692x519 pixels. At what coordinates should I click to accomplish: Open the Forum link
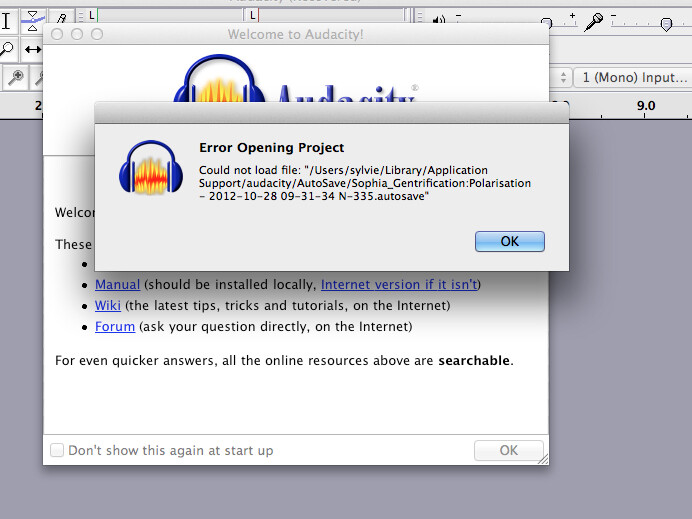tap(115, 327)
